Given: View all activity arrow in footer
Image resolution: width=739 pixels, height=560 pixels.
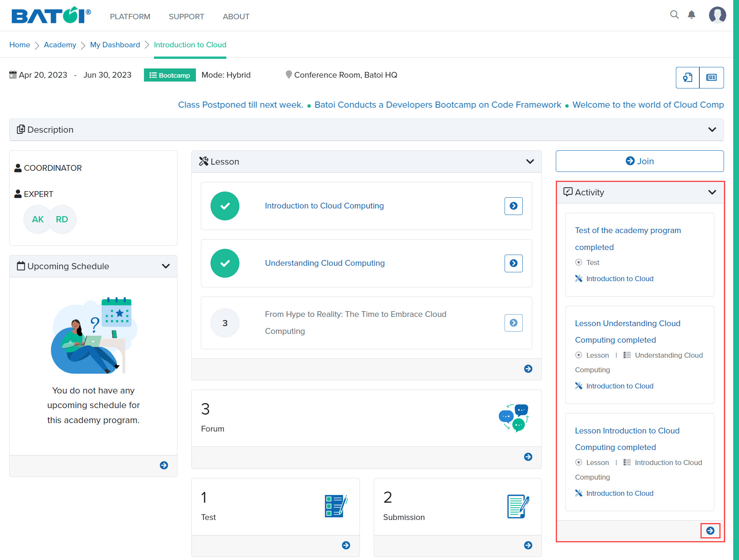Looking at the screenshot, I should pyautogui.click(x=710, y=531).
